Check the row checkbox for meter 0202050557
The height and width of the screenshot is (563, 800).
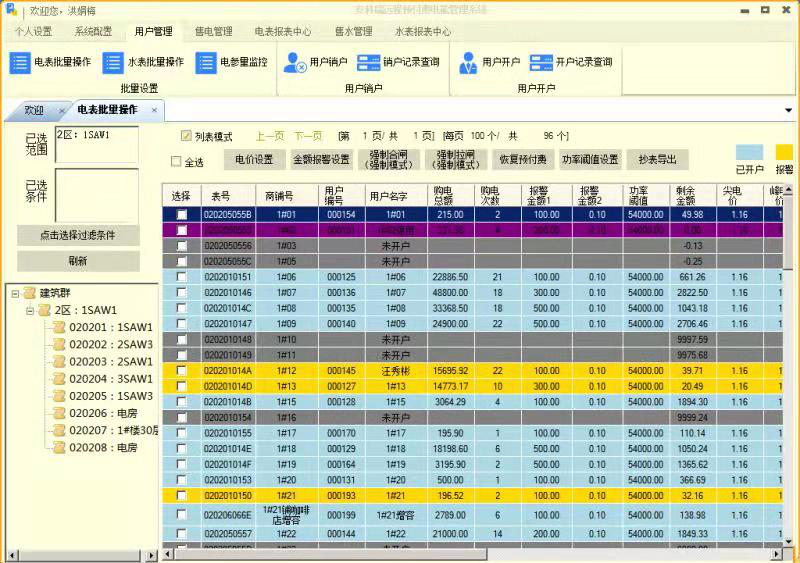click(x=181, y=533)
